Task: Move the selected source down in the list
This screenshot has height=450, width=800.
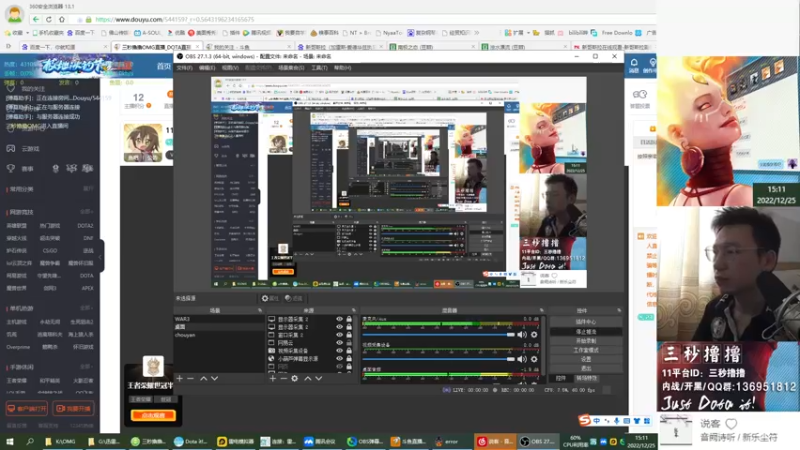Action: click(x=319, y=379)
